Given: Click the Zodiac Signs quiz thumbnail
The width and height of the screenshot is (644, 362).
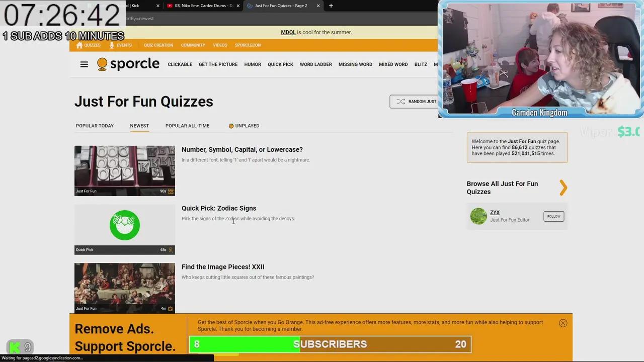Looking at the screenshot, I should (125, 230).
